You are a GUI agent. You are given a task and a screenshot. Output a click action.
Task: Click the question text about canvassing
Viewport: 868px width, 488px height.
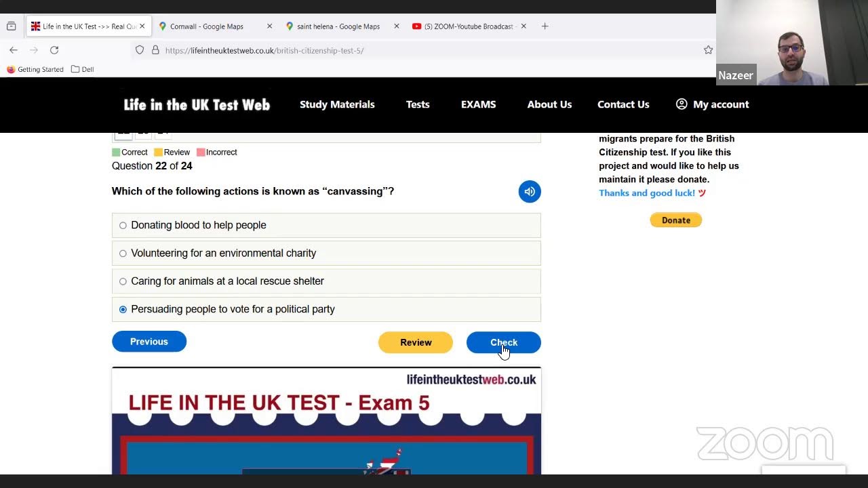point(253,191)
